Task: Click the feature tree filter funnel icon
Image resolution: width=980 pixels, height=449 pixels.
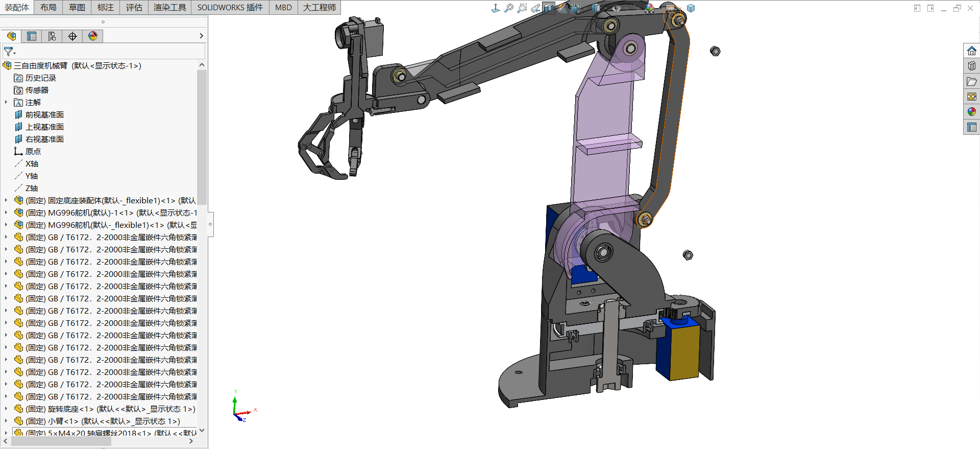Action: (x=9, y=52)
